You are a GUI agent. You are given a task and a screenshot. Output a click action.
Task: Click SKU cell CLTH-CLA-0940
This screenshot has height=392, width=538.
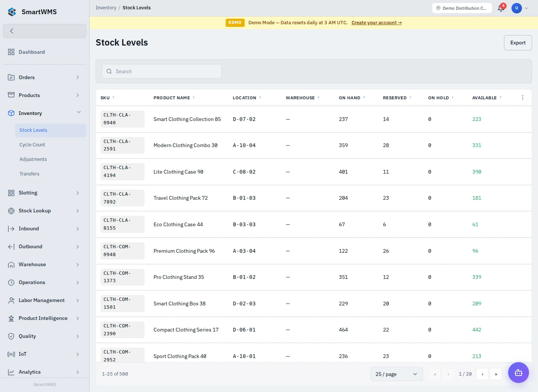tap(122, 119)
